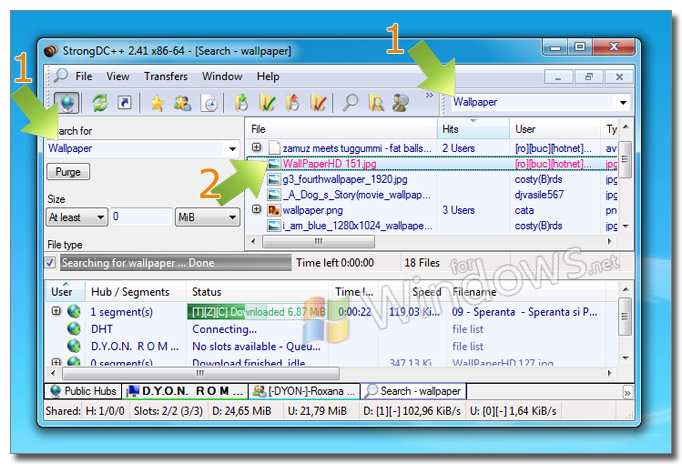Select the Search - wallpaper tab
The height and width of the screenshot is (464, 682).
coord(414,391)
